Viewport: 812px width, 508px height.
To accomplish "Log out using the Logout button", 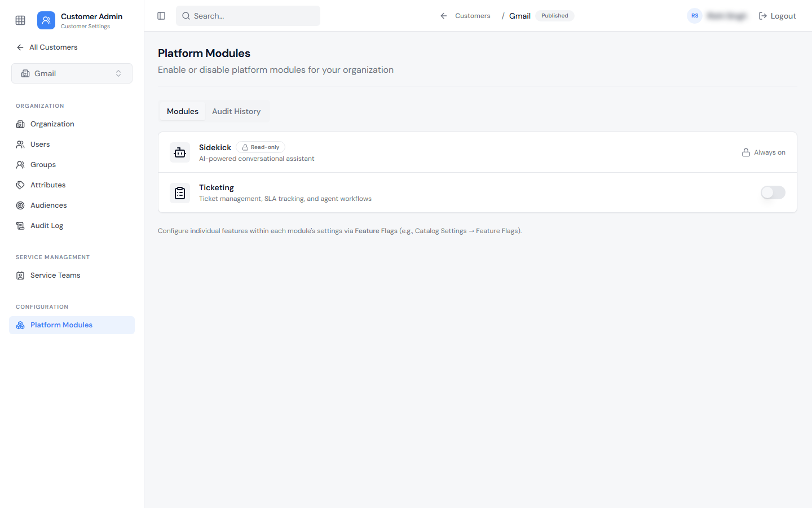I will pyautogui.click(x=777, y=16).
